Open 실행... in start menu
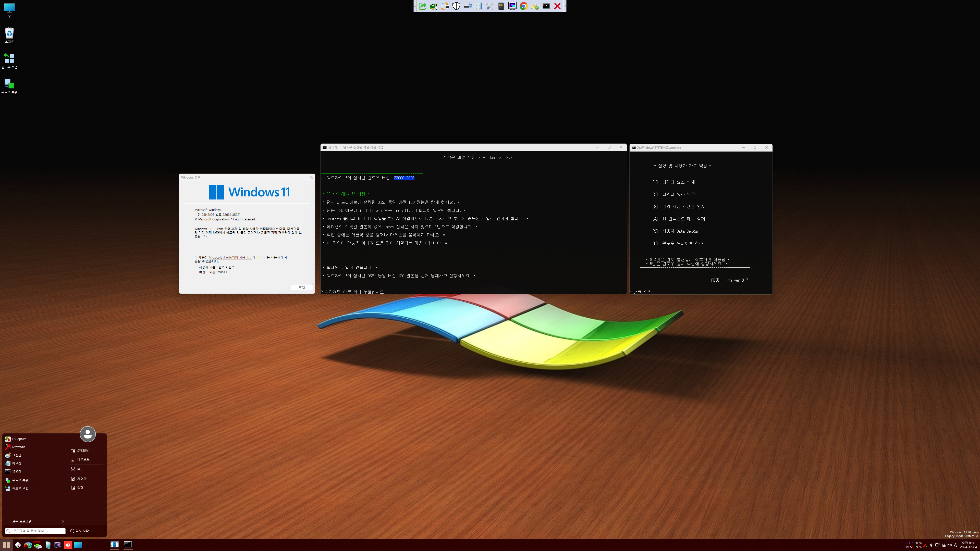980x551 pixels. [x=87, y=488]
